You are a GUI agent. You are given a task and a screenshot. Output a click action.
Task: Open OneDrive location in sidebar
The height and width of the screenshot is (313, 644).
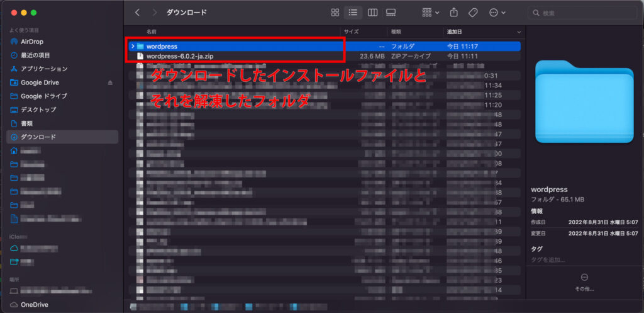[35, 305]
